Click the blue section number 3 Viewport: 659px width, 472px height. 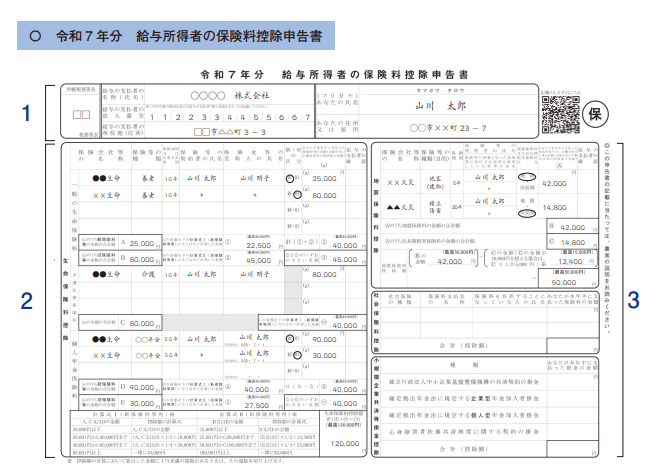tap(632, 300)
